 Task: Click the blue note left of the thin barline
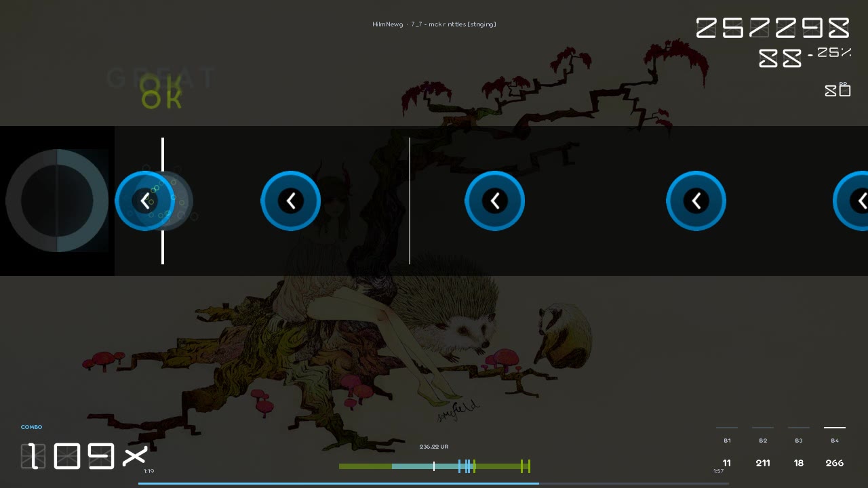pos(291,201)
